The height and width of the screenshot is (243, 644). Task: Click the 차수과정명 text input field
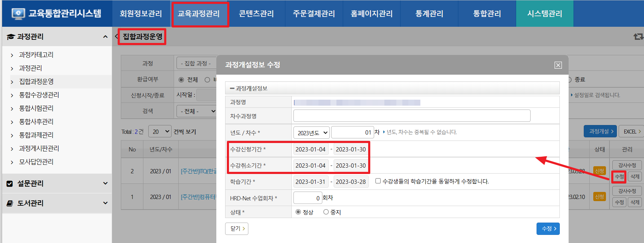[x=411, y=116]
